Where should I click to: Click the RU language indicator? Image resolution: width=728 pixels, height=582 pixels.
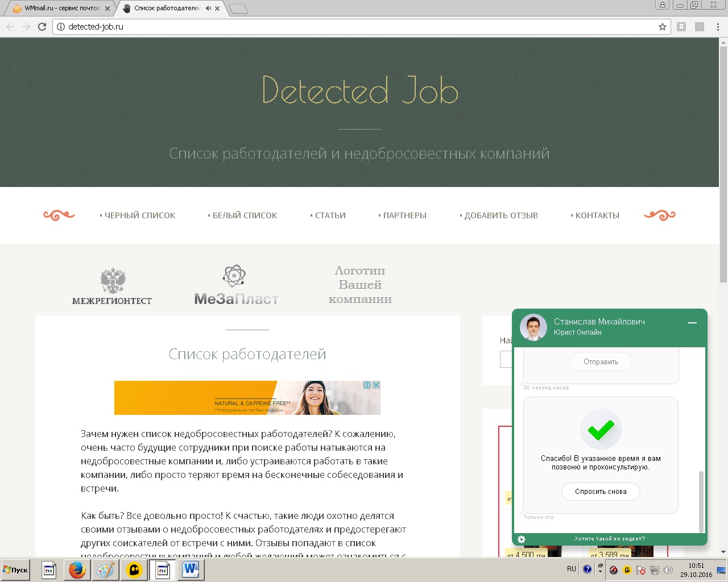[x=571, y=569]
